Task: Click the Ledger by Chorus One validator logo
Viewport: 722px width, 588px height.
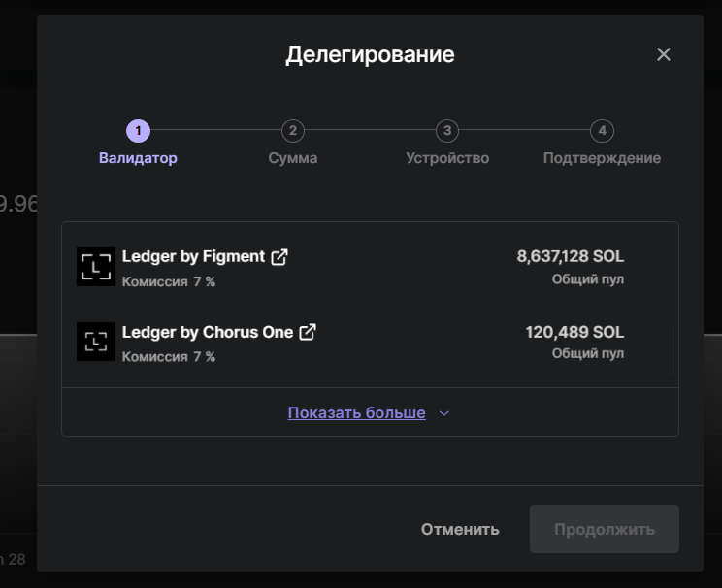Action: pos(95,342)
